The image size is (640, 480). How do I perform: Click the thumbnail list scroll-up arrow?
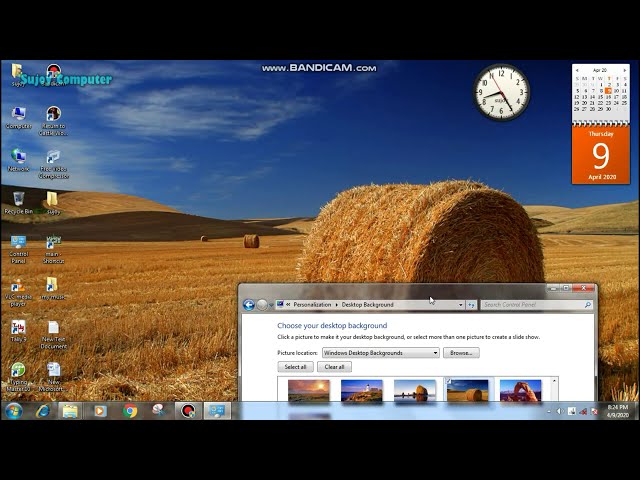coord(554,381)
